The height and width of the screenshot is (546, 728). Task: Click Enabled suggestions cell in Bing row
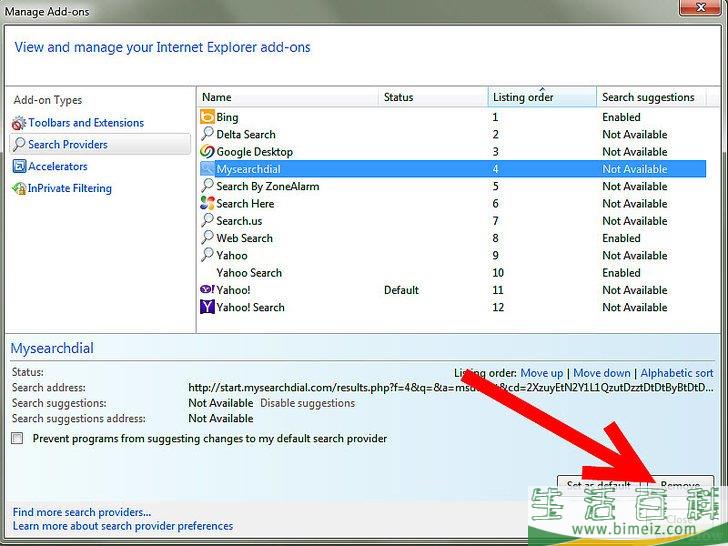coord(621,117)
